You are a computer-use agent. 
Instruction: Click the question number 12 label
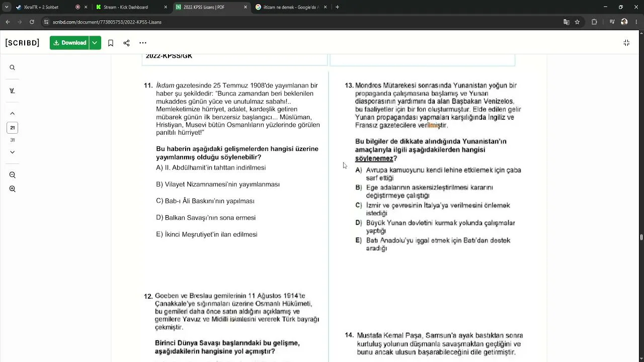148,297
